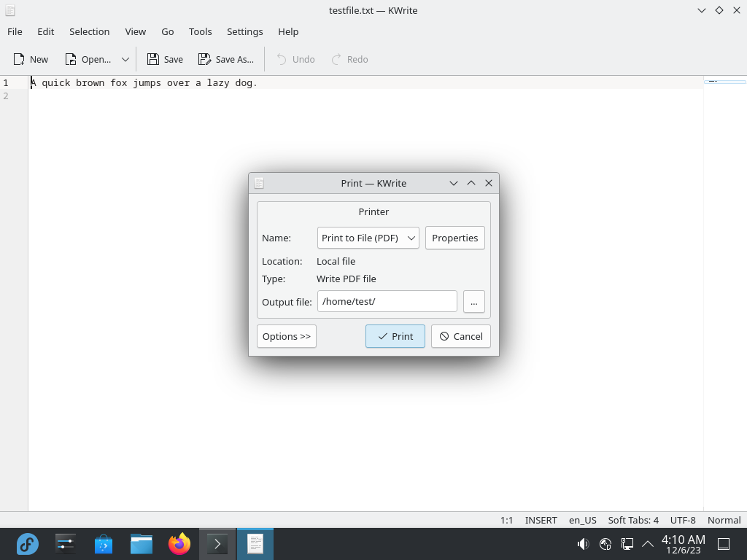Open the Go menu
747x560 pixels.
(168, 31)
